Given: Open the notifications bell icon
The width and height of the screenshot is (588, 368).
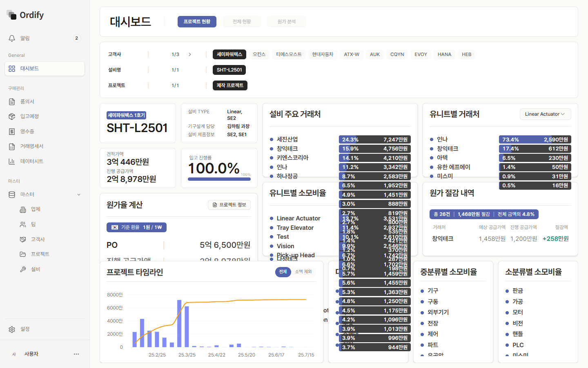Looking at the screenshot, I should click(x=11, y=38).
